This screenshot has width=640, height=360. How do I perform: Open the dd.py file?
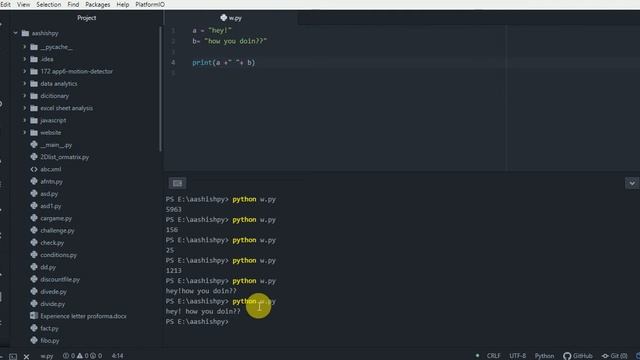pos(48,267)
